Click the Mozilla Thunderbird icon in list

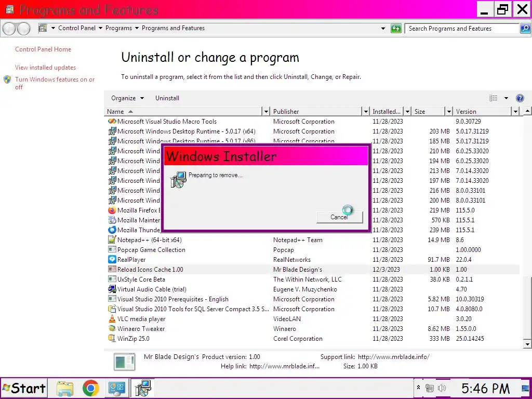(112, 230)
